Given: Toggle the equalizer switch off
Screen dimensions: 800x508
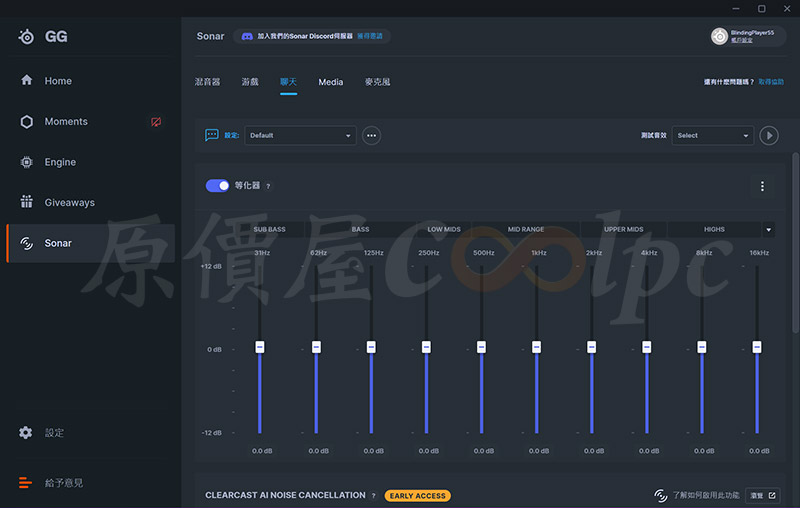Looking at the screenshot, I should point(217,186).
